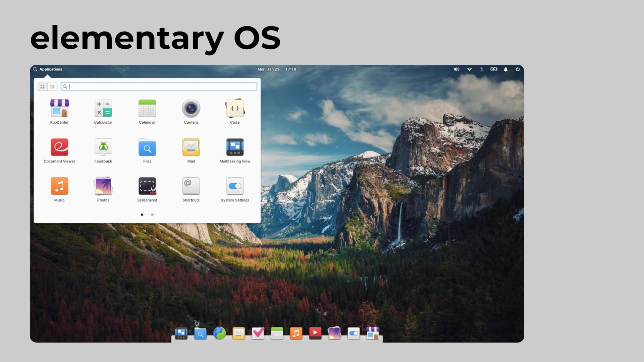Open the sound volume indicator
This screenshot has height=362, width=644.
coord(457,69)
